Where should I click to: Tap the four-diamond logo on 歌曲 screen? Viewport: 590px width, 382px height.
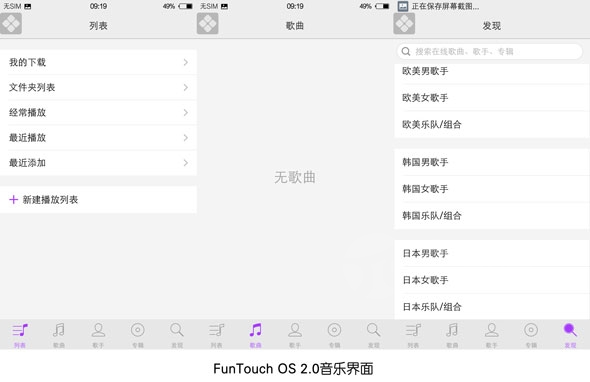pyautogui.click(x=207, y=23)
